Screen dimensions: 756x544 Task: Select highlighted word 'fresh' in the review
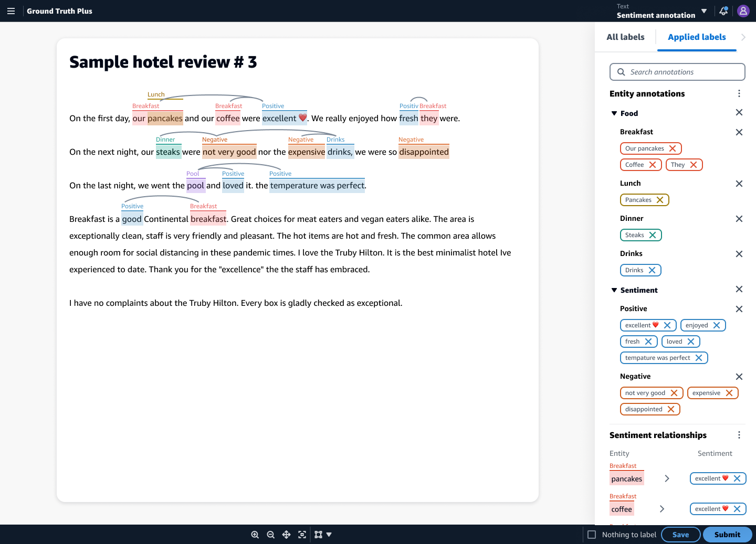409,119
